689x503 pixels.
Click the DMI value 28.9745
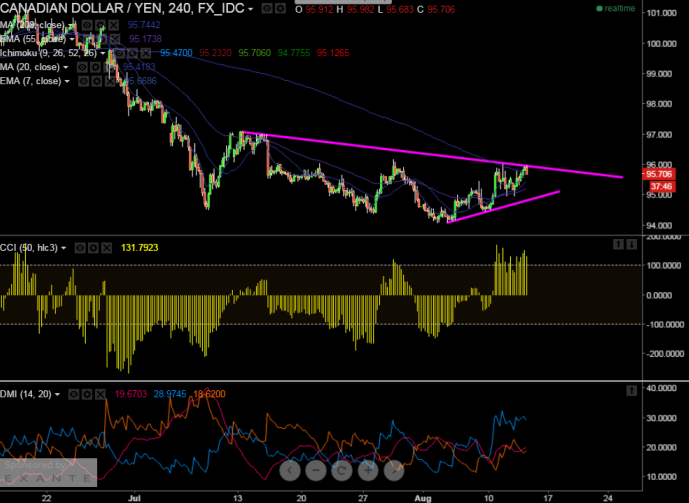click(170, 394)
